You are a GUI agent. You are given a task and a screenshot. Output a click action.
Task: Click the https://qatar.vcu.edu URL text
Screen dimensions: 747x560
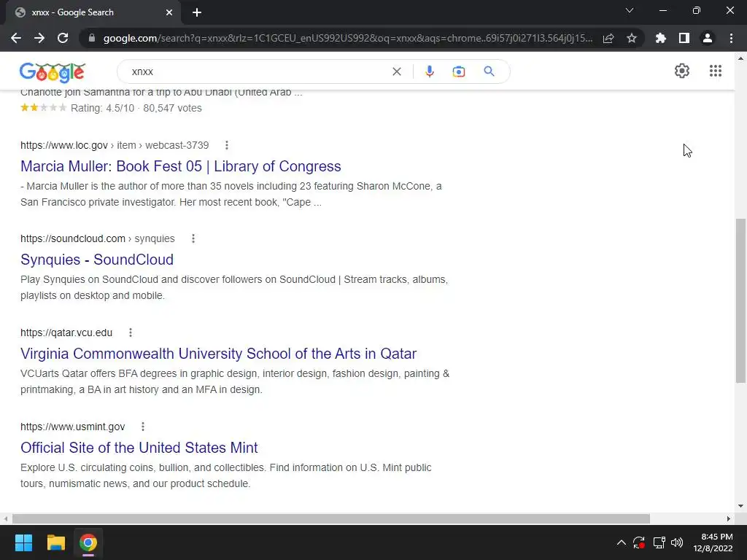66,332
